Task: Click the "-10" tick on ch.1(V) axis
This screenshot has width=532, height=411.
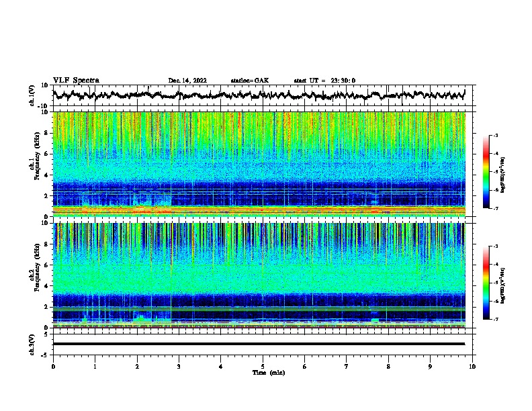Action: click(x=43, y=106)
